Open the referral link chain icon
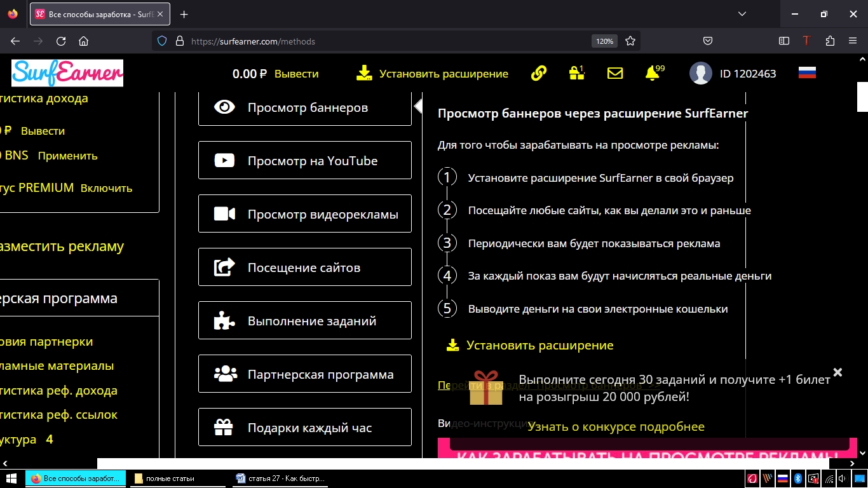Viewport: 868px width, 488px height. [x=539, y=73]
